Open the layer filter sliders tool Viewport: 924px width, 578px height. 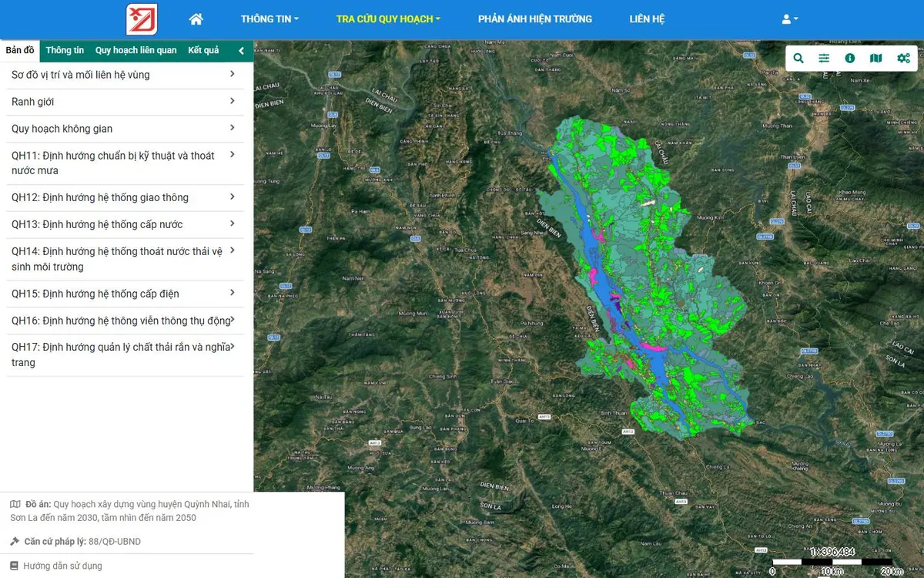(824, 59)
